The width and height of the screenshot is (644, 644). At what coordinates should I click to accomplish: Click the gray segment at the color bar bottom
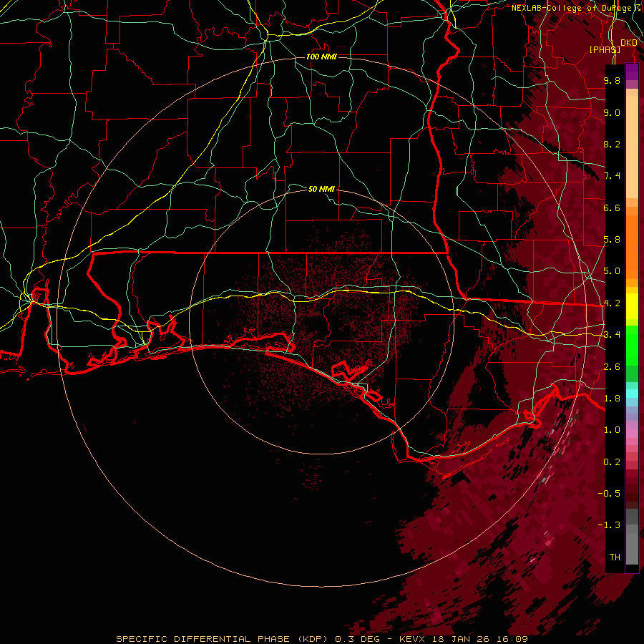632,545
